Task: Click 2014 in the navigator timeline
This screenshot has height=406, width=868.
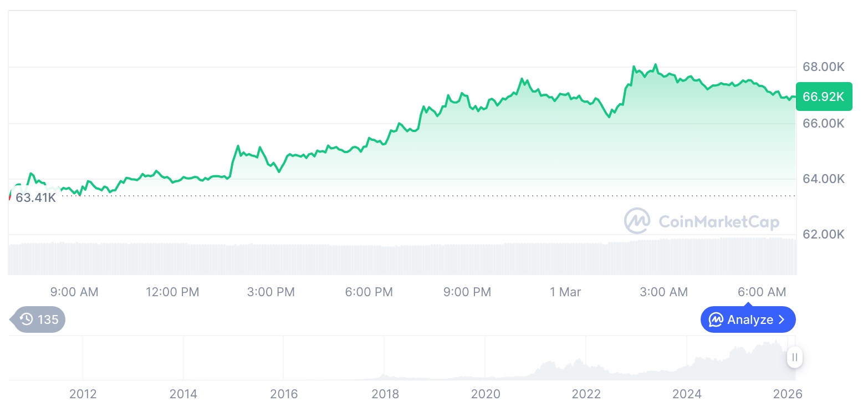Action: pos(183,394)
